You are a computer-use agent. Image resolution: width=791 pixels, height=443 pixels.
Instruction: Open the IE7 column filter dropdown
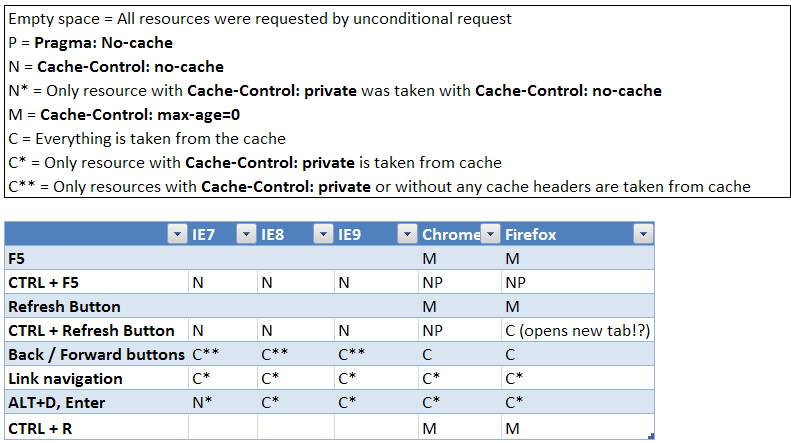click(246, 234)
